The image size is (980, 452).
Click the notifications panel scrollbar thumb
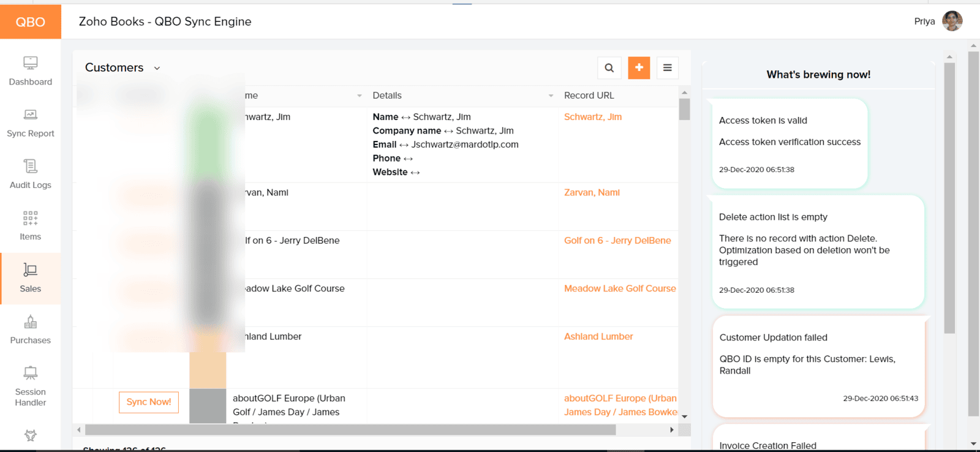949,198
